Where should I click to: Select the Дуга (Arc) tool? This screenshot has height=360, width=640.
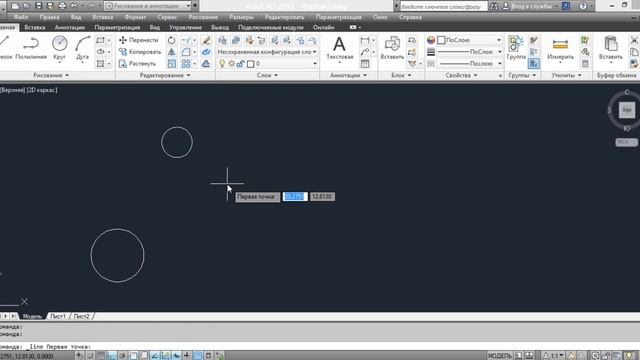(x=82, y=47)
